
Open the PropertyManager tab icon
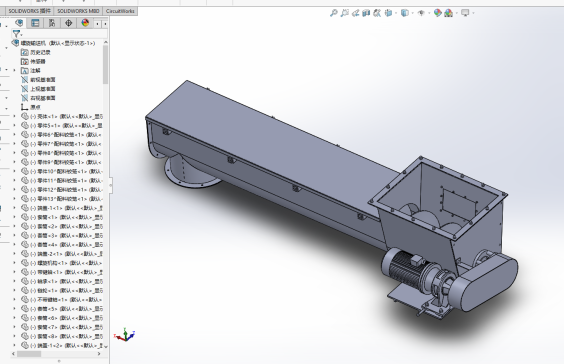click(35, 23)
